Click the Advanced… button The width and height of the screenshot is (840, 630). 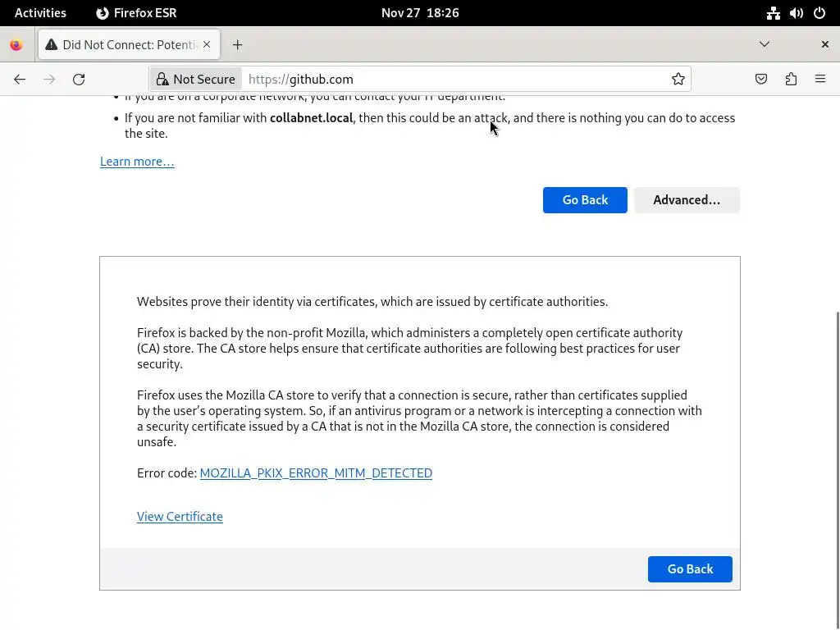pyautogui.click(x=687, y=200)
